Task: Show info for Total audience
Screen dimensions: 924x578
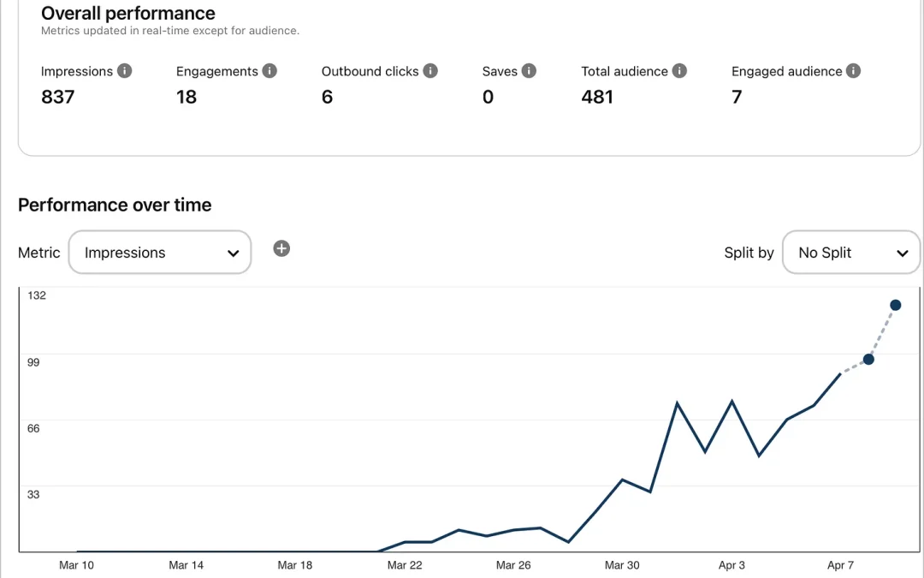Action: 679,71
